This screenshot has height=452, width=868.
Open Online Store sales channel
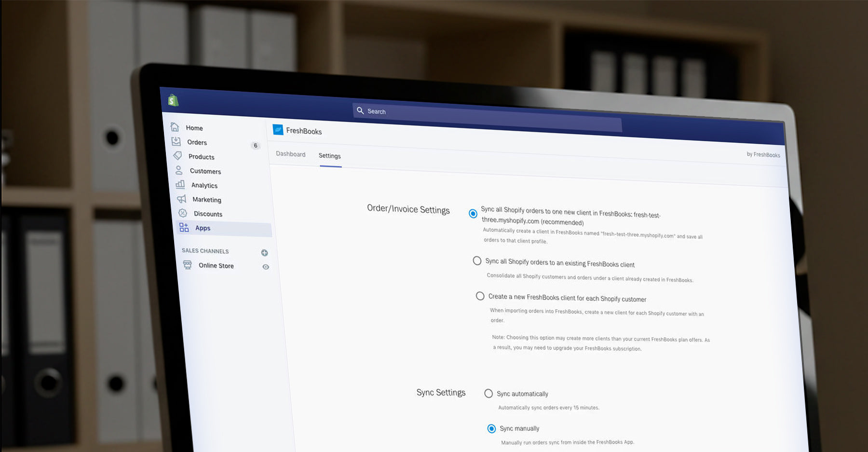216,266
